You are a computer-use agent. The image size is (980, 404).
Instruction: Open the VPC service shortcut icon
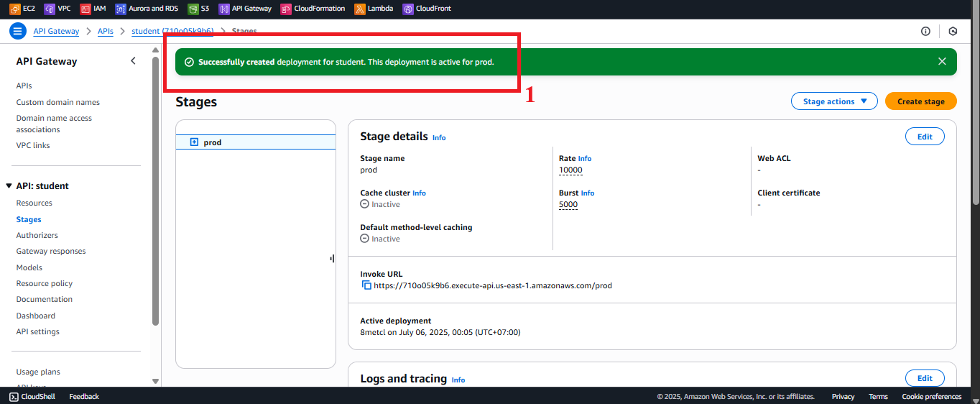pyautogui.click(x=49, y=9)
